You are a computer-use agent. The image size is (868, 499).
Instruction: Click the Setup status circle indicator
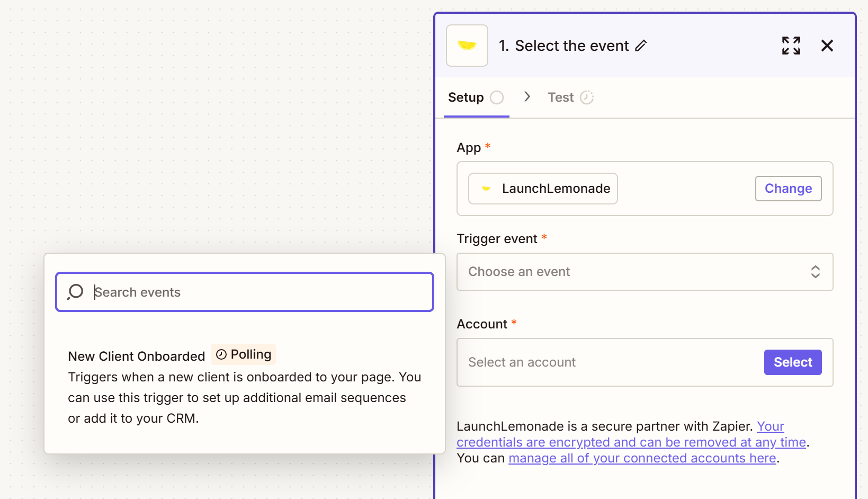497,97
